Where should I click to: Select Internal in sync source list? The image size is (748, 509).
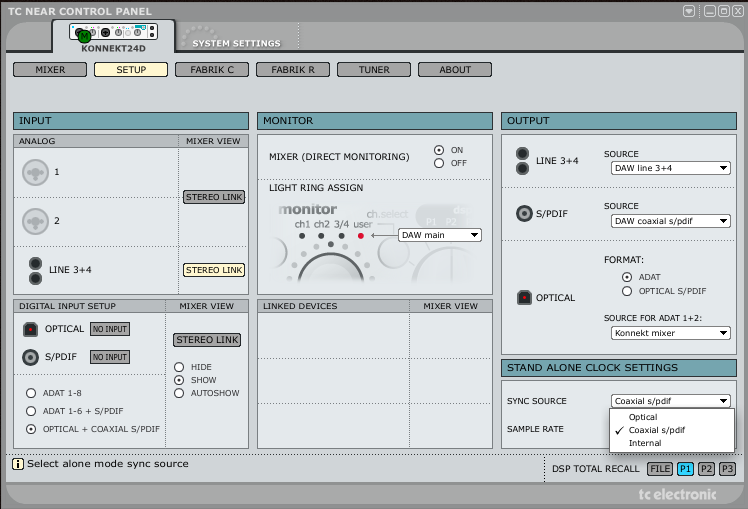[672, 443]
